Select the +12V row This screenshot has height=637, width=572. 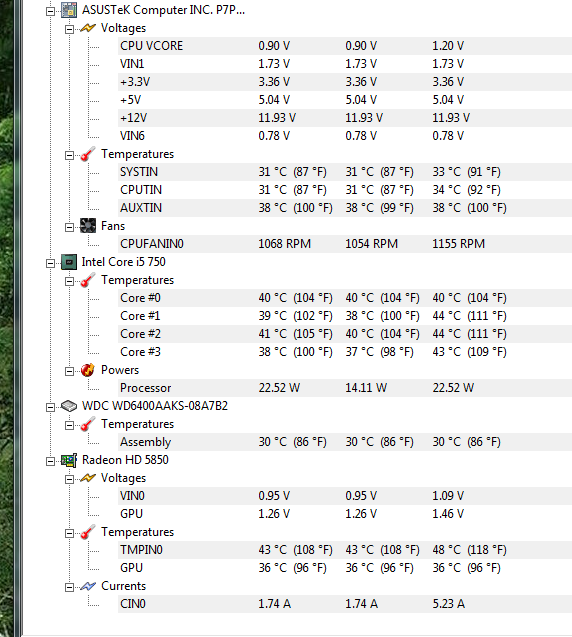tap(345, 118)
